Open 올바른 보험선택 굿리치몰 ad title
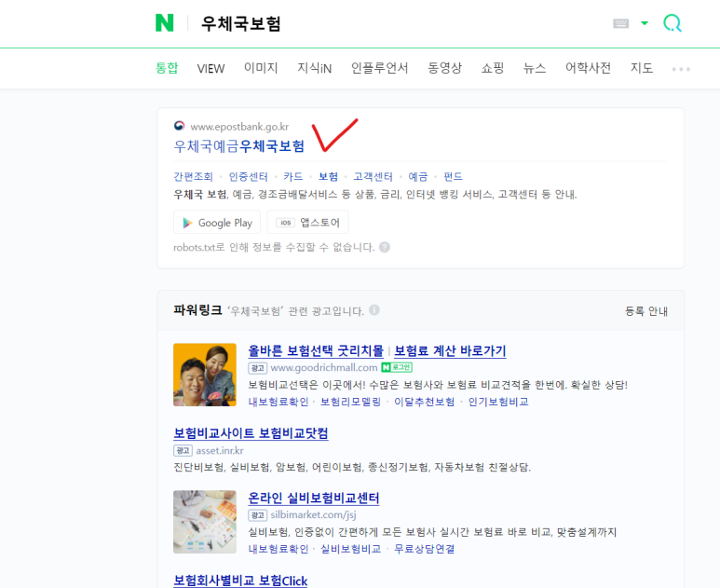 (316, 351)
